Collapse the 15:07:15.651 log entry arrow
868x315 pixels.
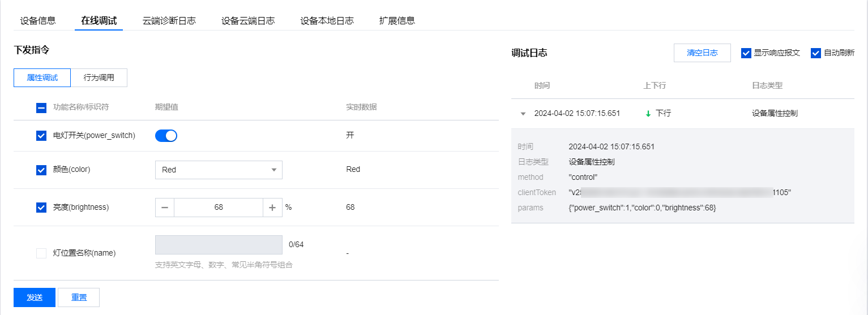(x=523, y=114)
